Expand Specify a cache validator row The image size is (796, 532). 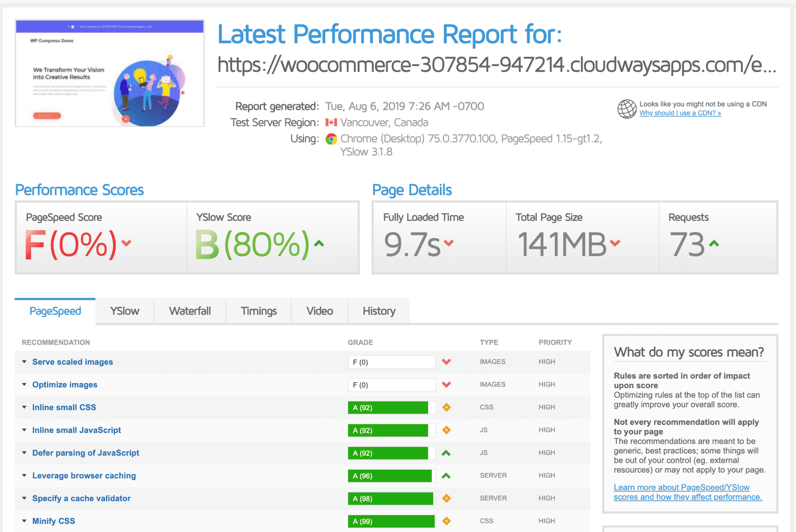pos(81,498)
